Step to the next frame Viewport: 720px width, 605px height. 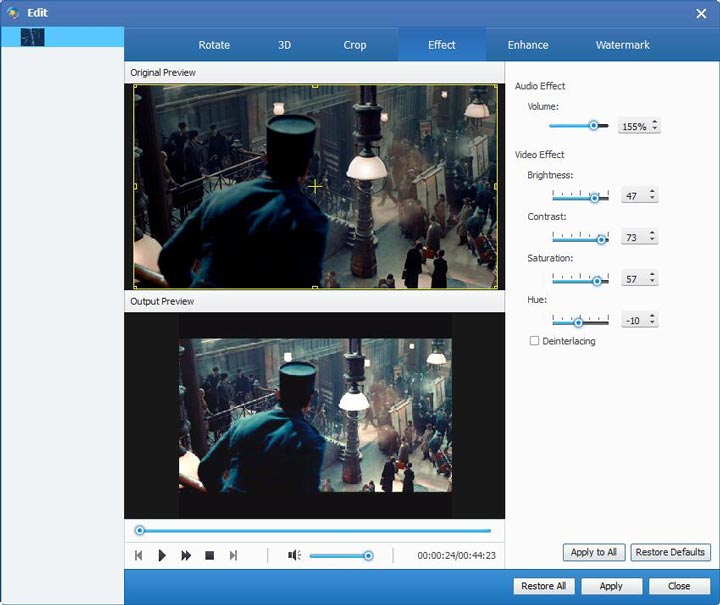[x=233, y=555]
